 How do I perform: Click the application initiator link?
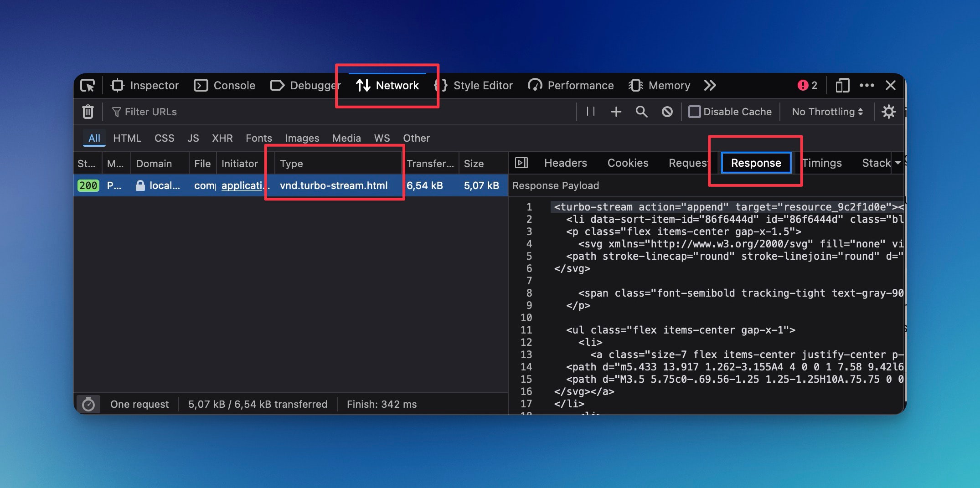coord(243,185)
